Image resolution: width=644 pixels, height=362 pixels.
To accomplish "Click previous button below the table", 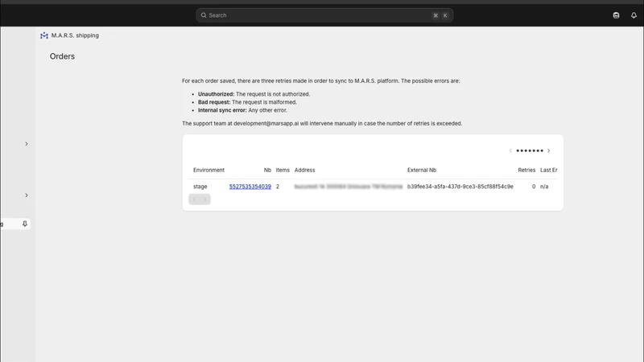I will [x=194, y=199].
